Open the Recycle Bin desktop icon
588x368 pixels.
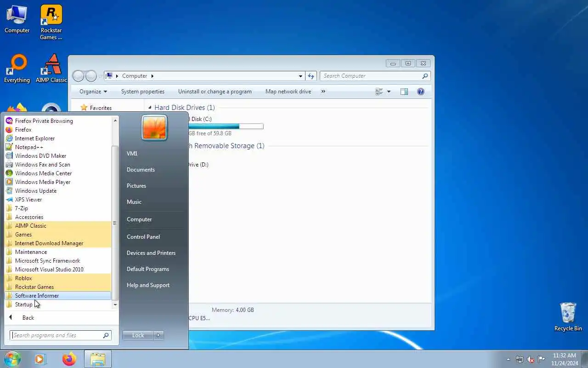click(568, 316)
